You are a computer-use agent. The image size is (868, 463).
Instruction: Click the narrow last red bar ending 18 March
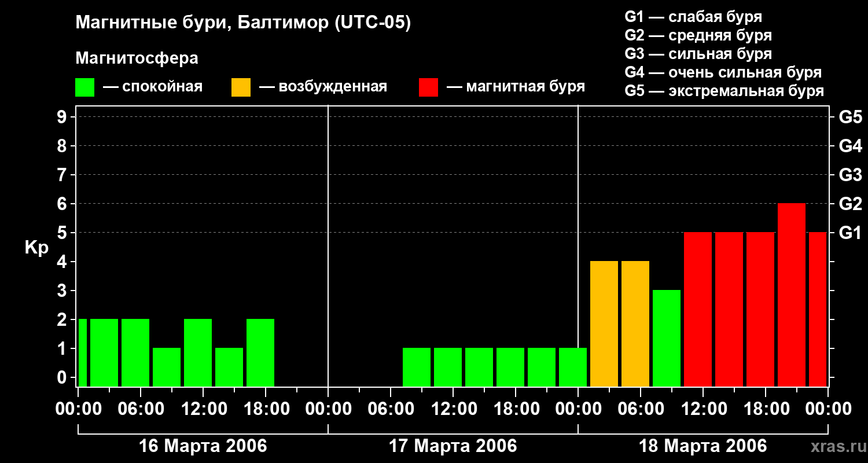click(x=817, y=309)
